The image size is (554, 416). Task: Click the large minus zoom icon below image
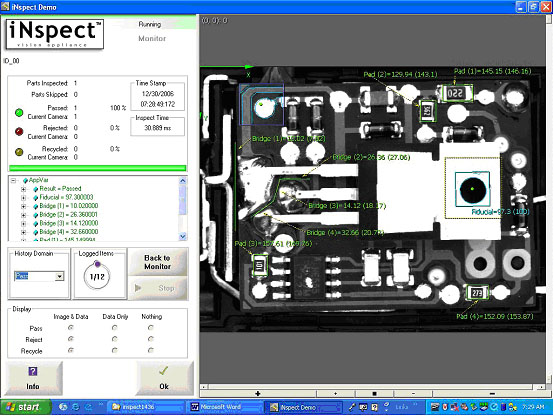(492, 393)
